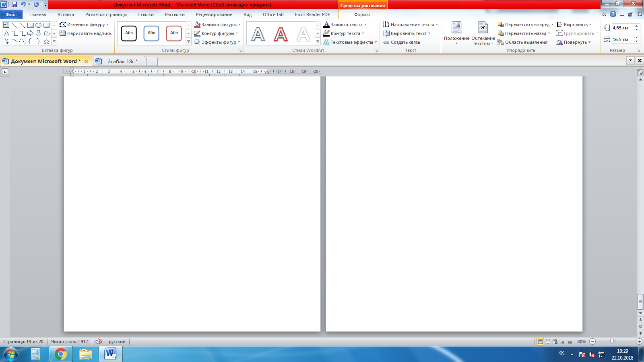644x362 pixels.
Task: Open Заливка текста dropdown
Action: point(345,25)
